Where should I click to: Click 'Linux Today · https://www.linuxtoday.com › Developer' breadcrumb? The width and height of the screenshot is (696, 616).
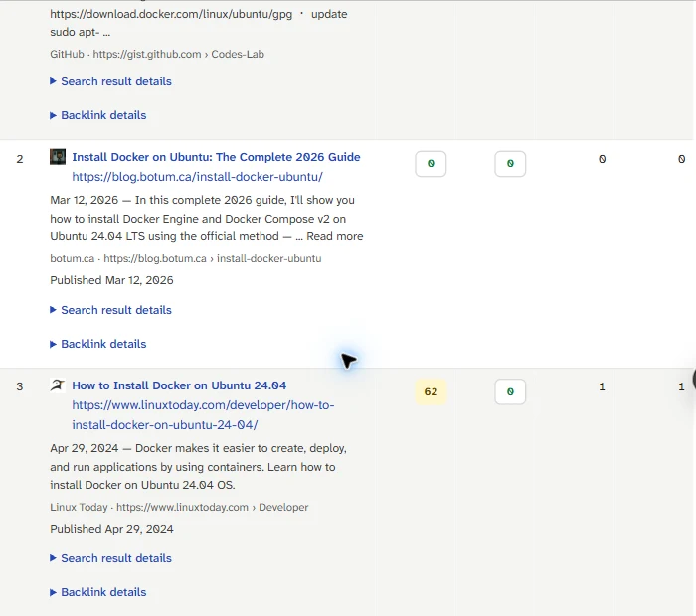click(179, 507)
